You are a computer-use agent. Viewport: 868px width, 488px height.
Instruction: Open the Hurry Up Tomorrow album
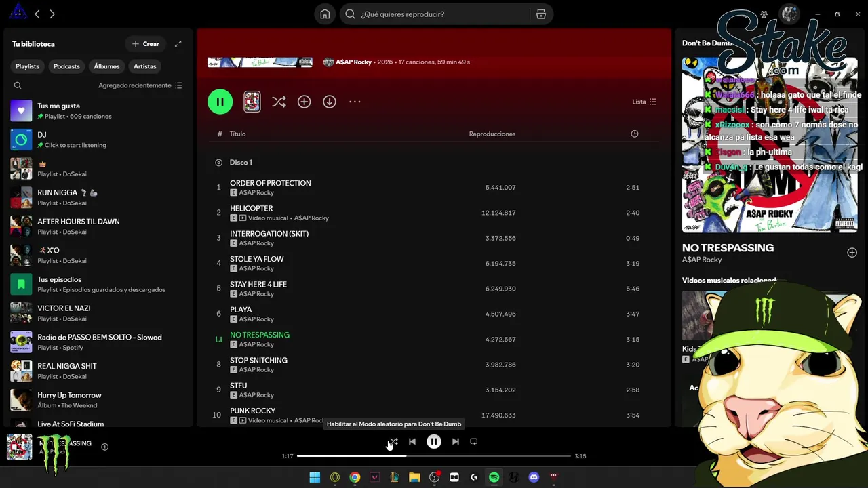coord(96,400)
